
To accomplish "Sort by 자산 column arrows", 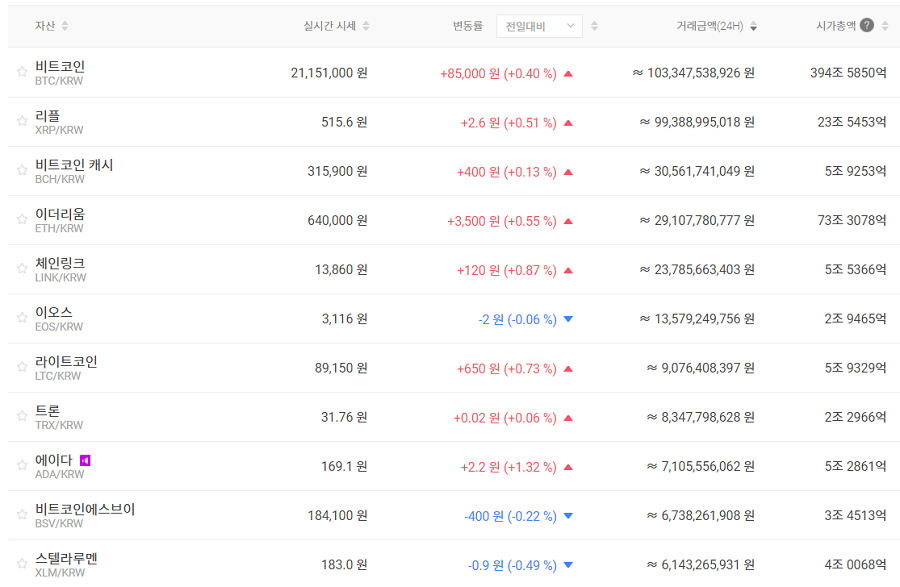I will coord(65,26).
